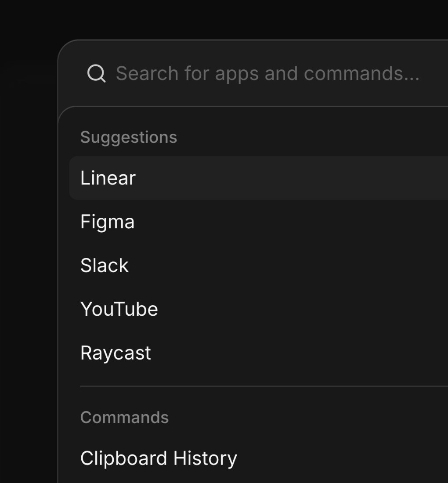The image size is (448, 483).
Task: Click the YouTube row above Raycast
Action: [x=259, y=309]
